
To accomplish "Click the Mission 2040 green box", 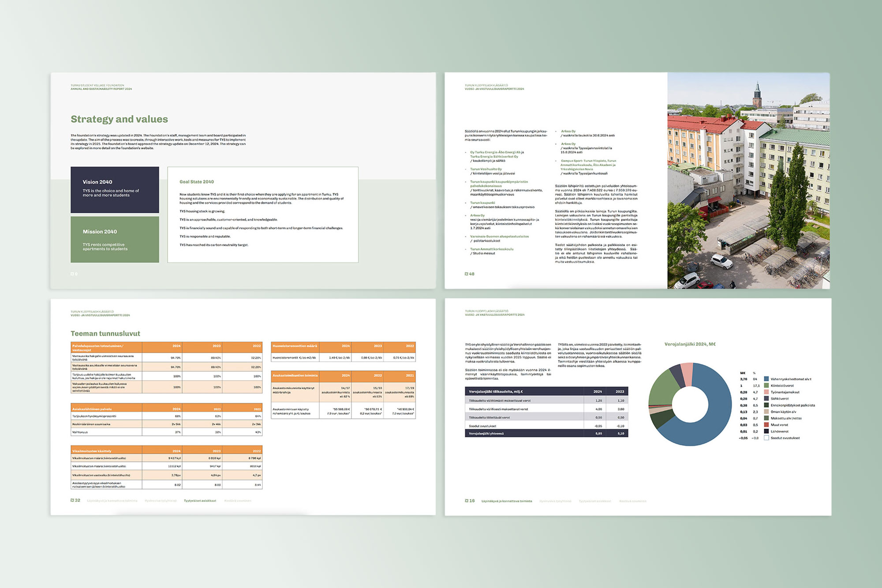I will click(x=115, y=240).
